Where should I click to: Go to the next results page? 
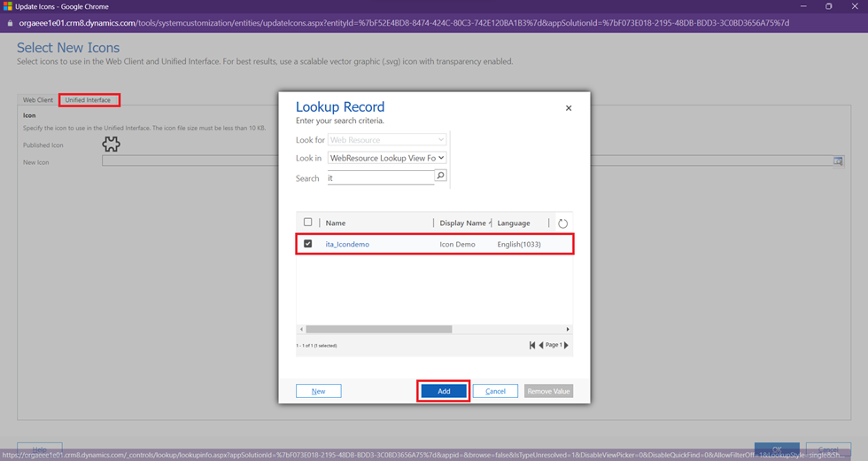(566, 345)
